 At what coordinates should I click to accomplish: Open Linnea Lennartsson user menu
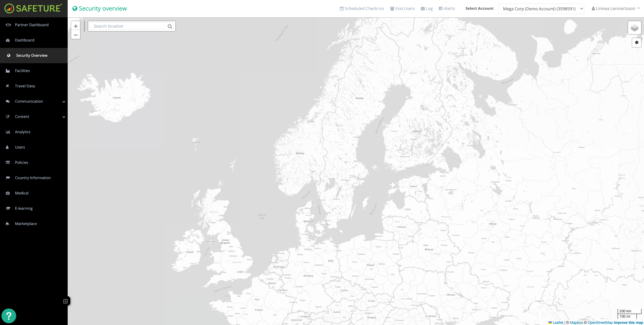(615, 9)
